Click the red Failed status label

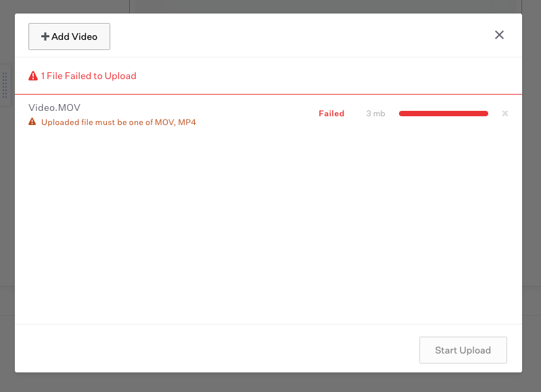pyautogui.click(x=331, y=114)
